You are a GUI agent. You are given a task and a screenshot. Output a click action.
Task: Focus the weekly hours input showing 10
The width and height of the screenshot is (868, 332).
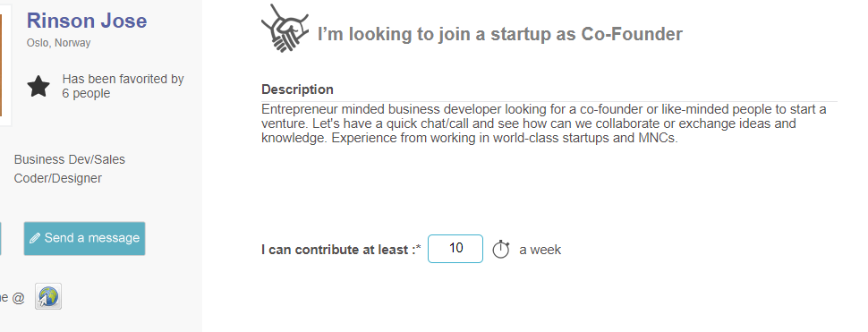click(x=455, y=249)
